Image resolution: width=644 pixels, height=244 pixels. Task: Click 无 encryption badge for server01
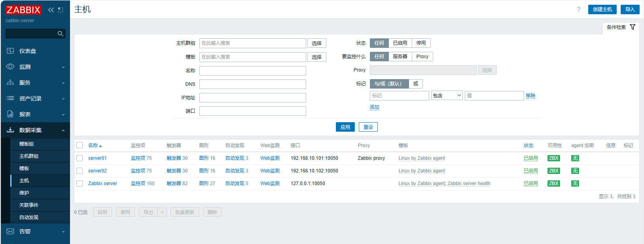pos(575,158)
